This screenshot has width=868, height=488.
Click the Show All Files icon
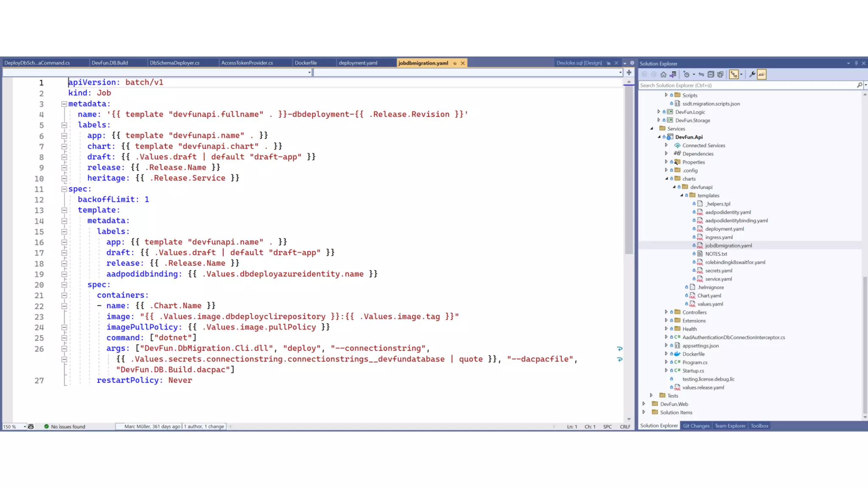[720, 75]
